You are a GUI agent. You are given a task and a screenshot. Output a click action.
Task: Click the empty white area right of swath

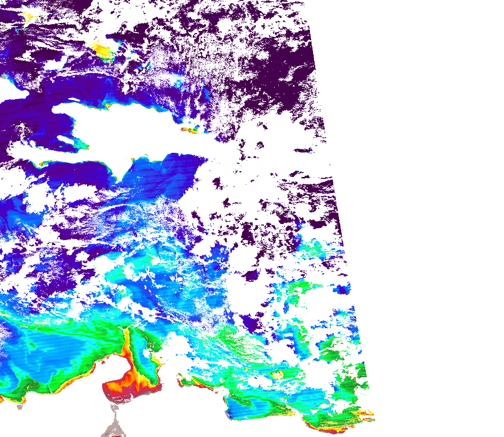tap(428, 183)
